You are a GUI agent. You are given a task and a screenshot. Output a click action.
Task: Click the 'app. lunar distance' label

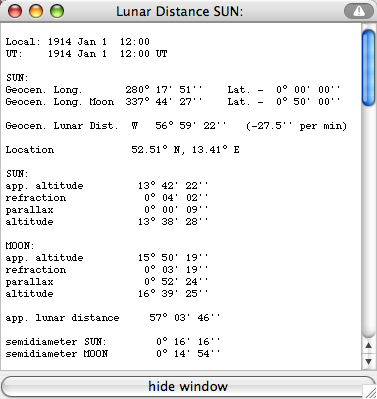[62, 318]
